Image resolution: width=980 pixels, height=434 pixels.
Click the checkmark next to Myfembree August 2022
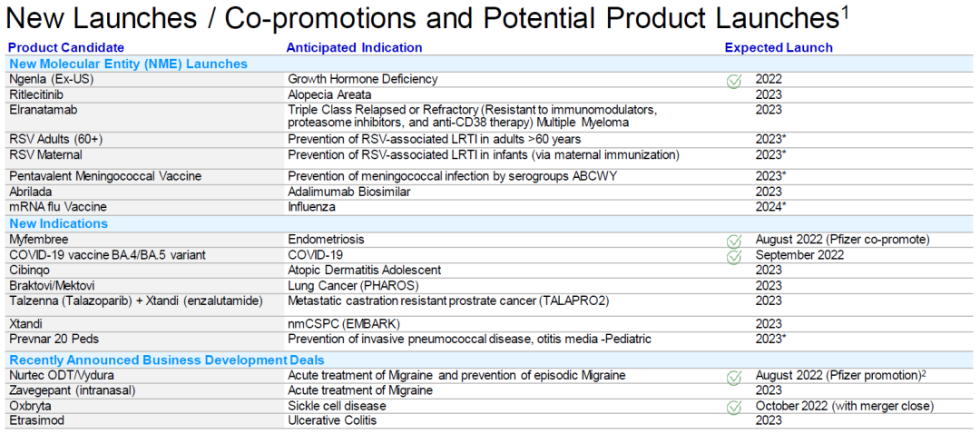pos(734,241)
